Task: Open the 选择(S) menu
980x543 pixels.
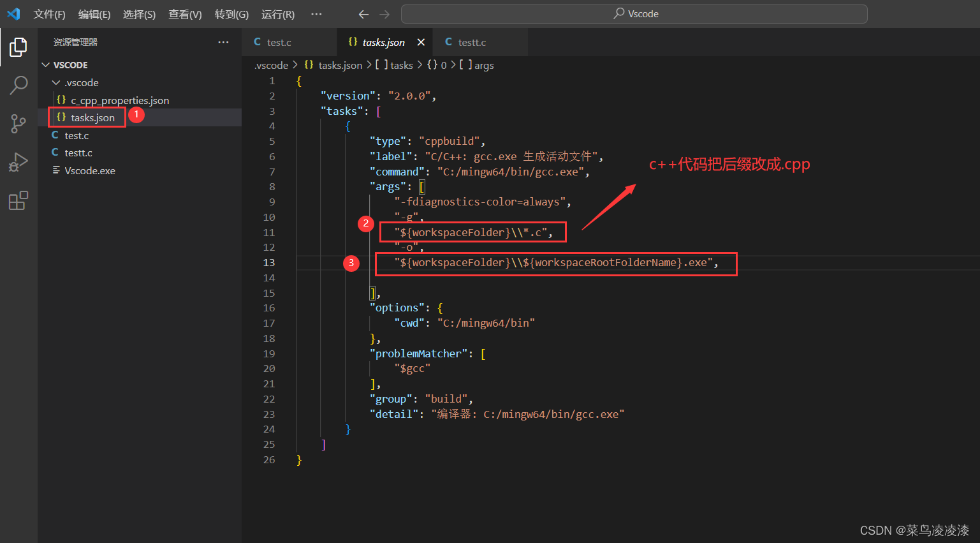Action: (140, 14)
